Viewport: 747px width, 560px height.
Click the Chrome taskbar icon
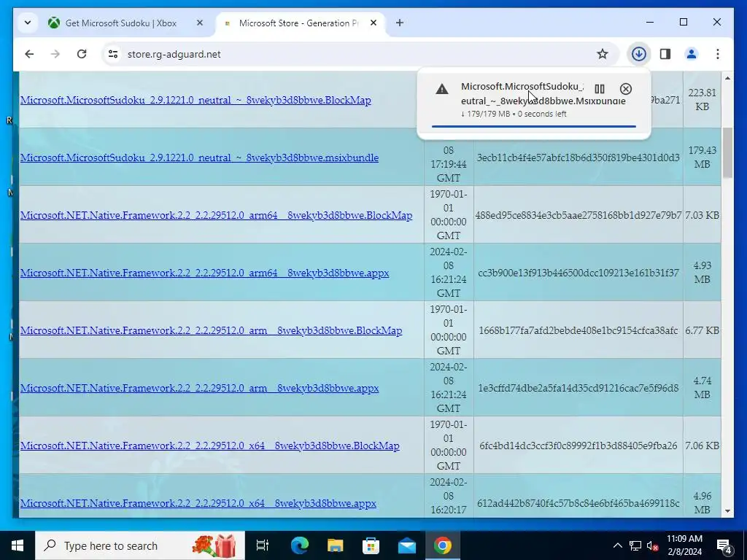(443, 545)
